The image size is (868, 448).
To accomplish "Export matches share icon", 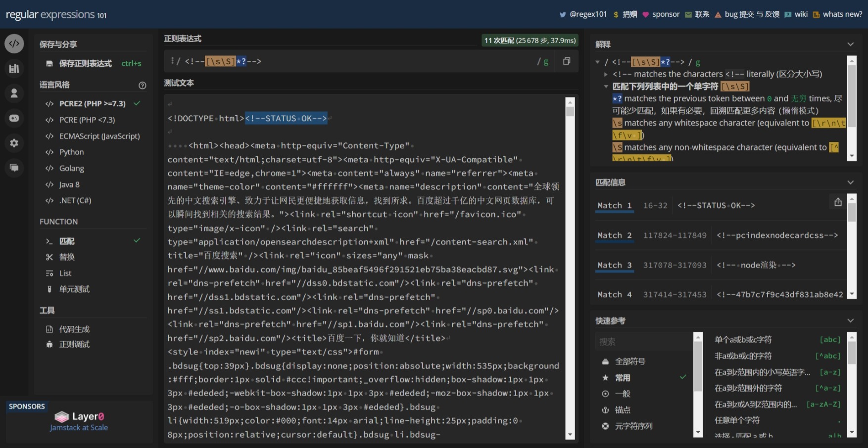I will pos(838,202).
